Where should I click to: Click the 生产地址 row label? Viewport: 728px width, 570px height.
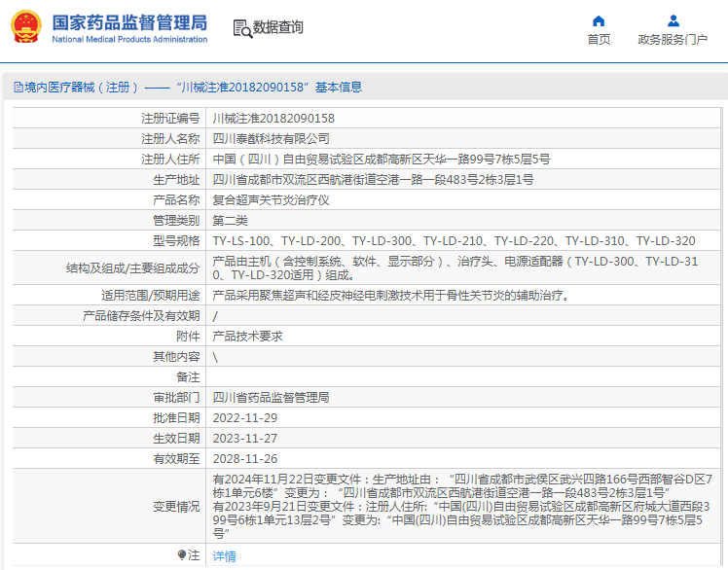176,180
